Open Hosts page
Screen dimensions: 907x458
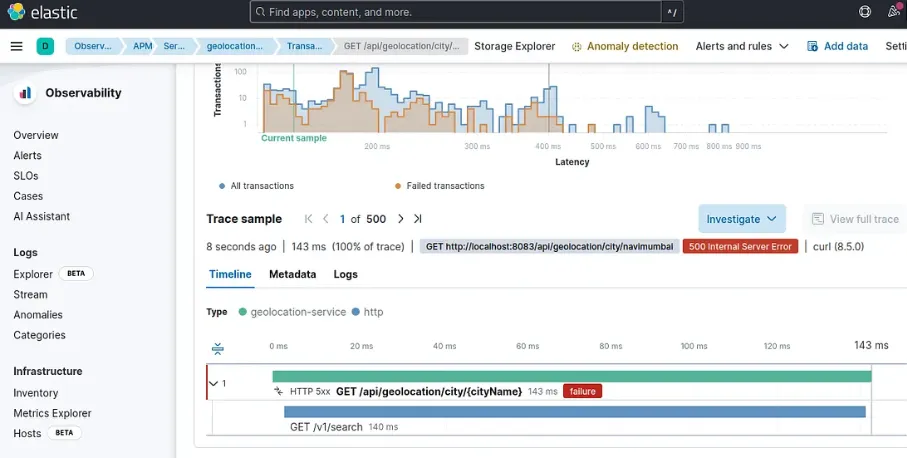(27, 433)
